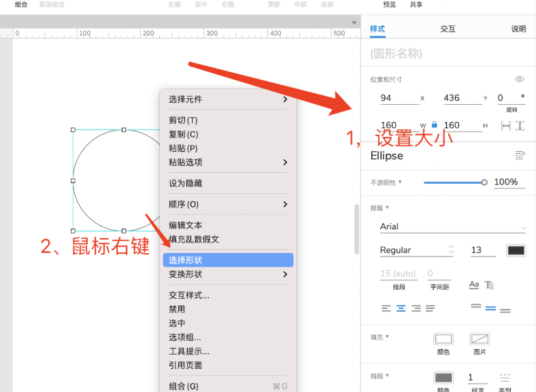Click the opacity 100% field

point(509,182)
